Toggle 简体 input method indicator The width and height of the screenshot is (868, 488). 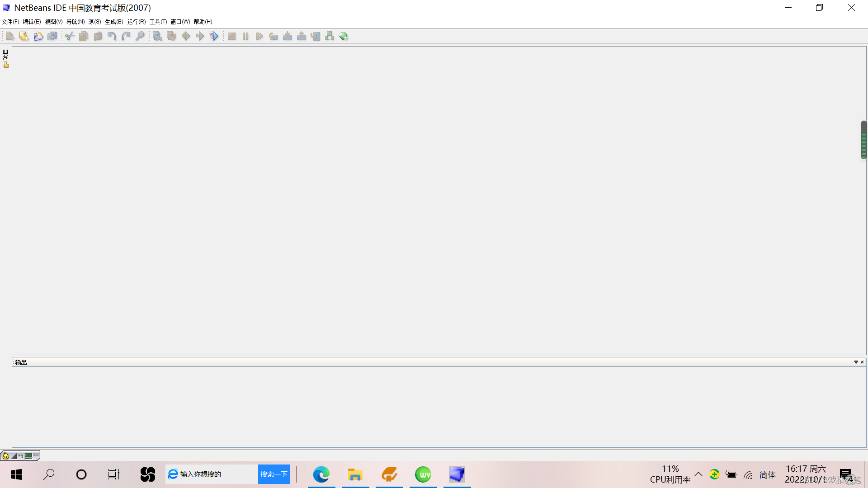767,474
